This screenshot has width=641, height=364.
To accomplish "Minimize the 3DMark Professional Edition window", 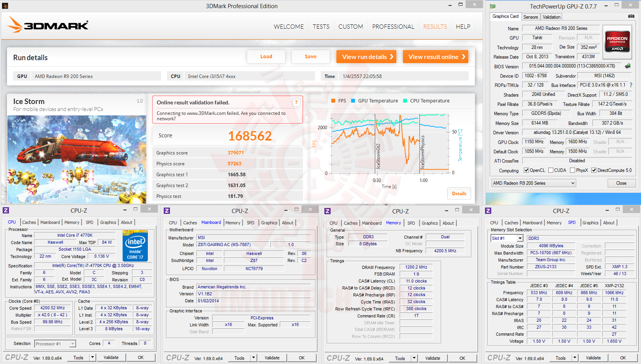I will tap(450, 5).
